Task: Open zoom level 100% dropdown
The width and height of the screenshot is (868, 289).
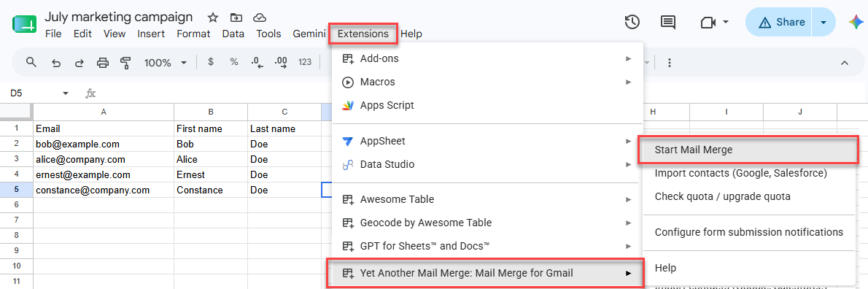Action: coord(166,63)
